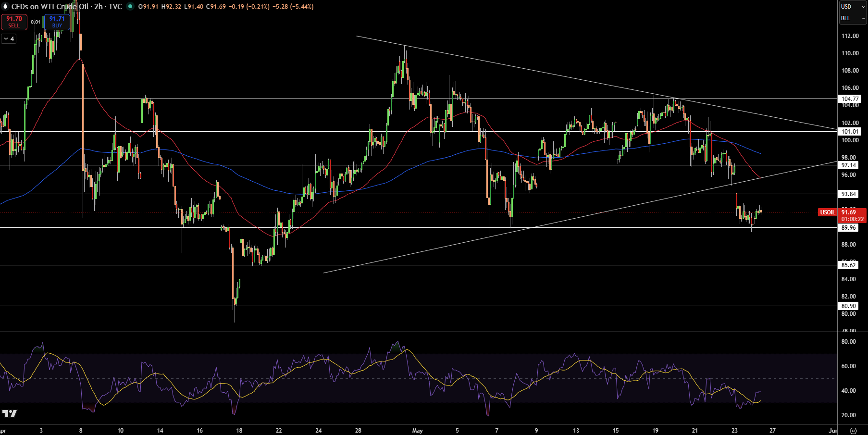Click the May label on time axis
The width and height of the screenshot is (868, 435).
tap(417, 431)
